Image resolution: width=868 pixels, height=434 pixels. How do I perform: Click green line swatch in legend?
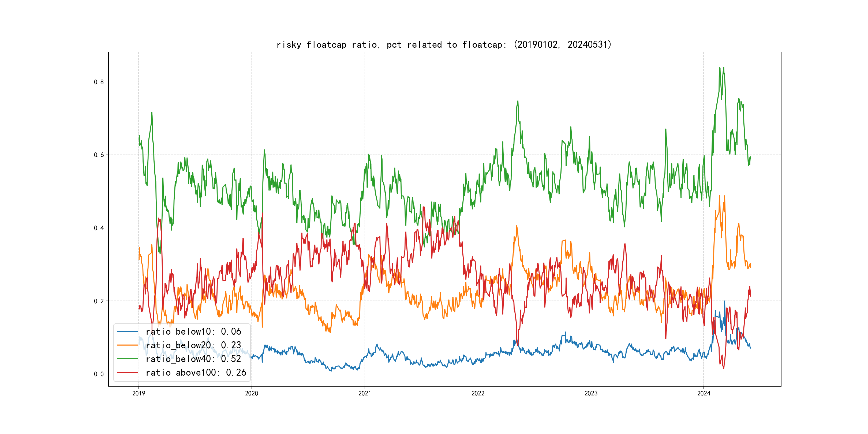(127, 359)
